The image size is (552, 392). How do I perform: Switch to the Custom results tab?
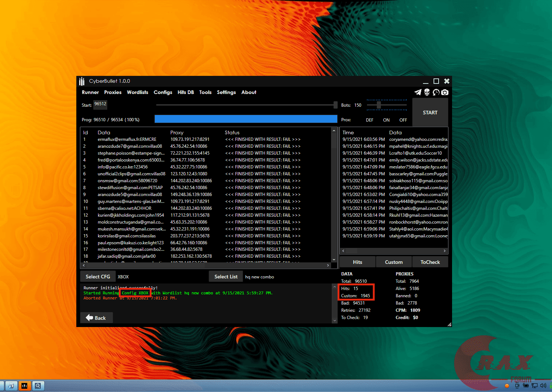coord(394,262)
